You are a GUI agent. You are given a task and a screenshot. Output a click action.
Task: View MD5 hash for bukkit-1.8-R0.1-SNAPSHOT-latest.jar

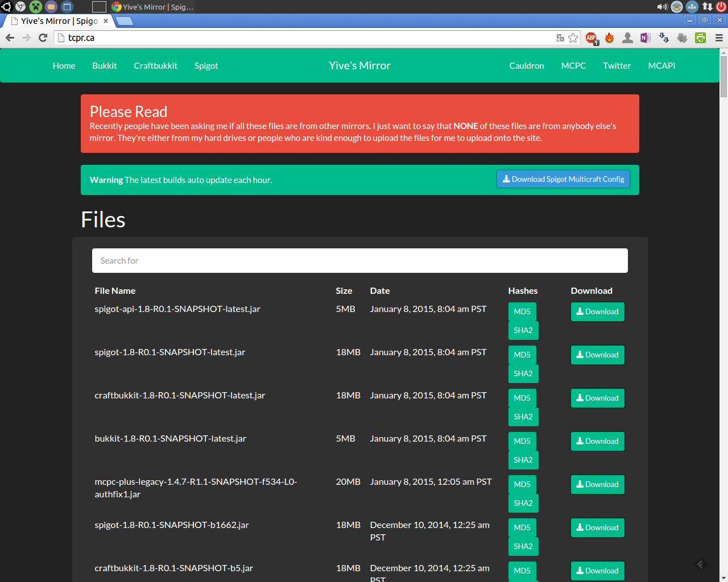(522, 441)
